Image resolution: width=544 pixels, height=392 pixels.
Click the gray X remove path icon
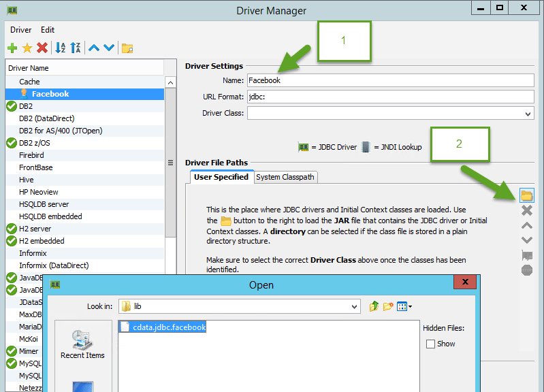tap(527, 210)
